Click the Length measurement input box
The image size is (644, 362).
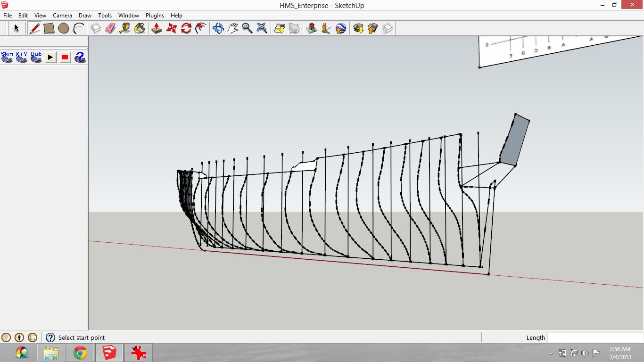[x=595, y=337]
